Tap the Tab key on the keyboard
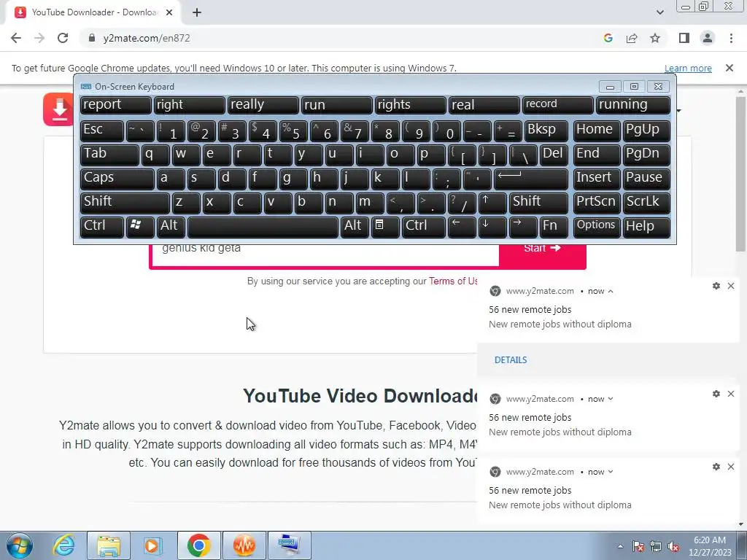Image resolution: width=747 pixels, height=560 pixels. point(109,155)
